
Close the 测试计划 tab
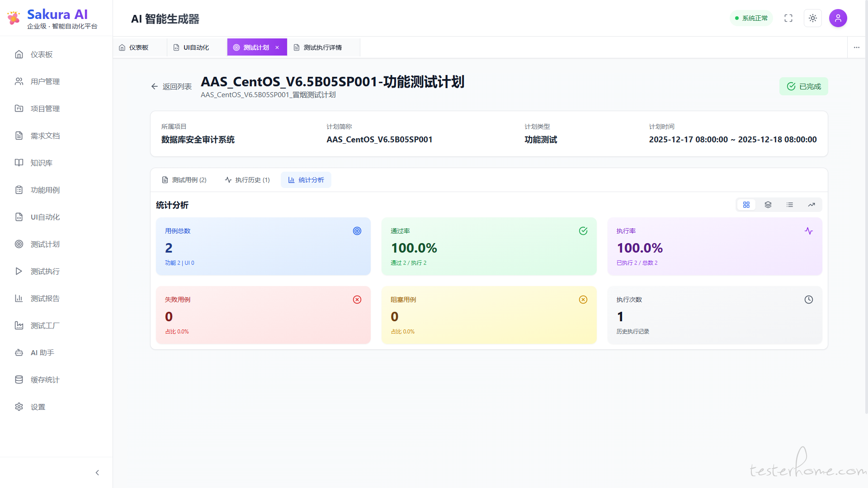tap(277, 47)
